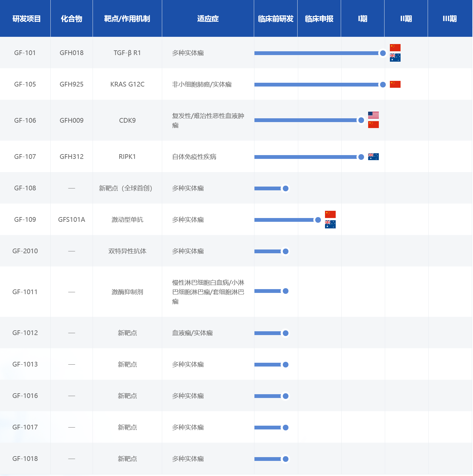
Task: Click 激酶抑制剂 target cell
Action: click(127, 292)
